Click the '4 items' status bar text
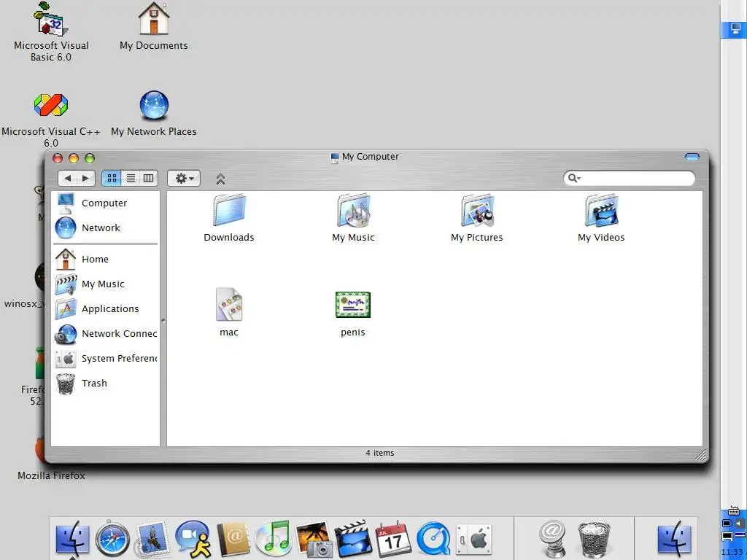Screen dimensions: 747x560 379,453
